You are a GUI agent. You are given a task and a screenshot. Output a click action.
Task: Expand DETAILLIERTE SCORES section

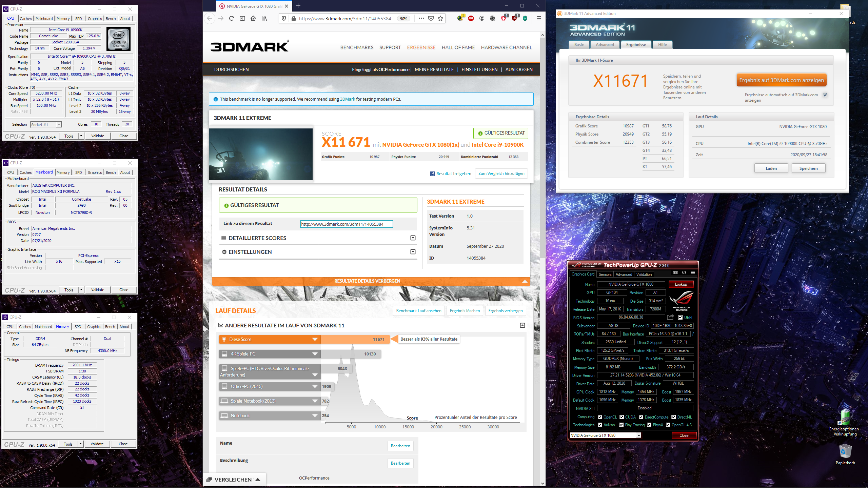tap(413, 238)
